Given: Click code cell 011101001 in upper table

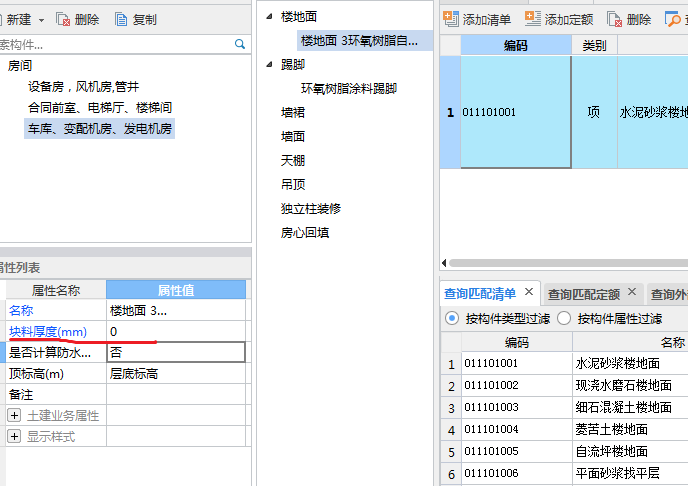Looking at the screenshot, I should (x=516, y=112).
